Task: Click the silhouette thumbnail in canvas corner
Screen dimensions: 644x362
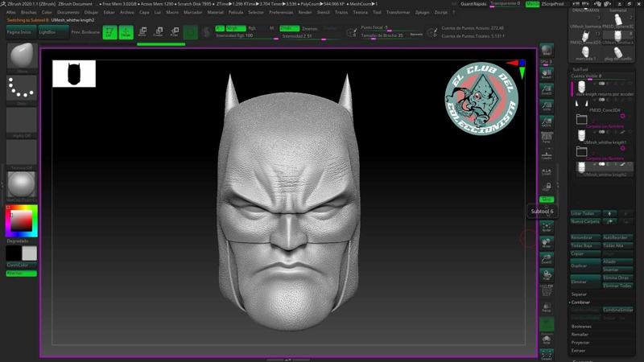Action: 74,73
